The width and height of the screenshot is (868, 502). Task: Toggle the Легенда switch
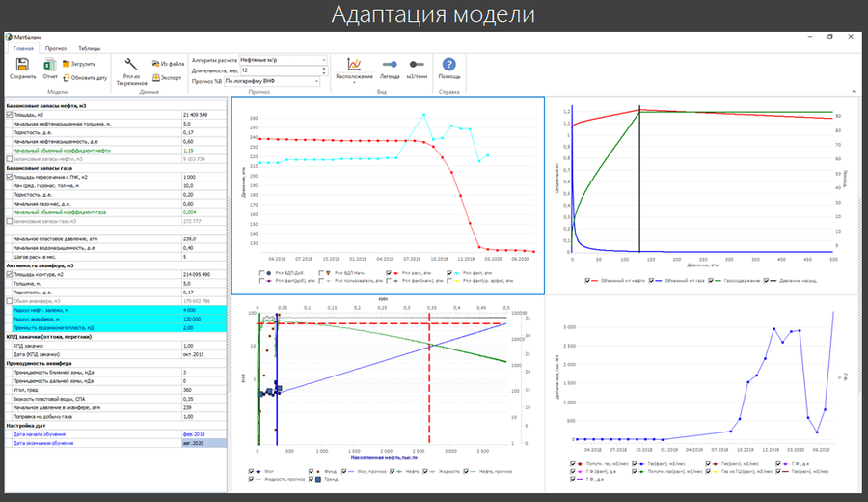click(390, 65)
